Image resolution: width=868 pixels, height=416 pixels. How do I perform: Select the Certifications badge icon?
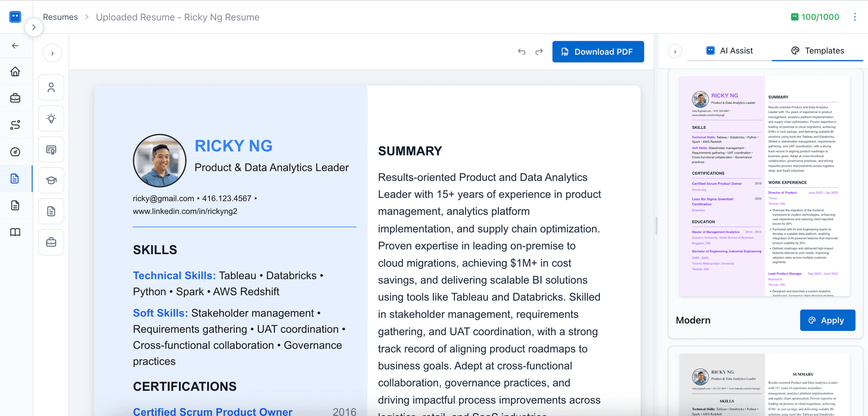pyautogui.click(x=51, y=149)
